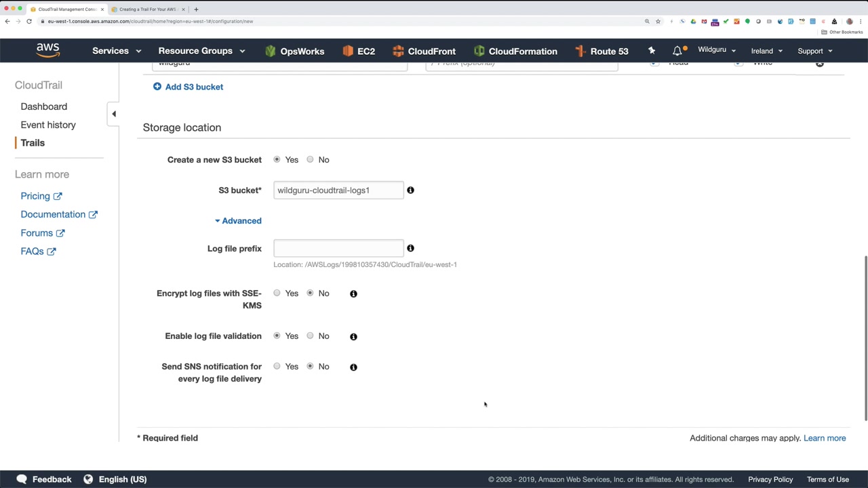Open the Wildguru account dropdown
This screenshot has height=488, width=868.
click(717, 50)
